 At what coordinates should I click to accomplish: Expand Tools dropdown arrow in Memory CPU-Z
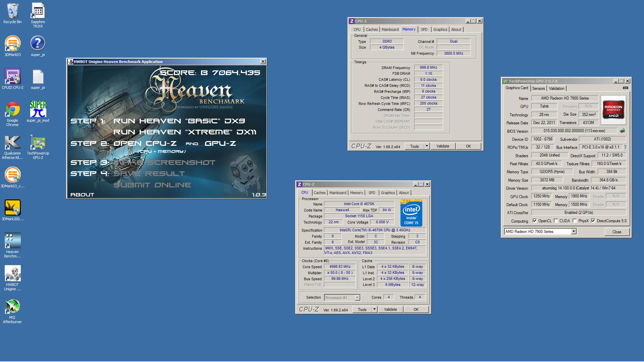point(427,146)
